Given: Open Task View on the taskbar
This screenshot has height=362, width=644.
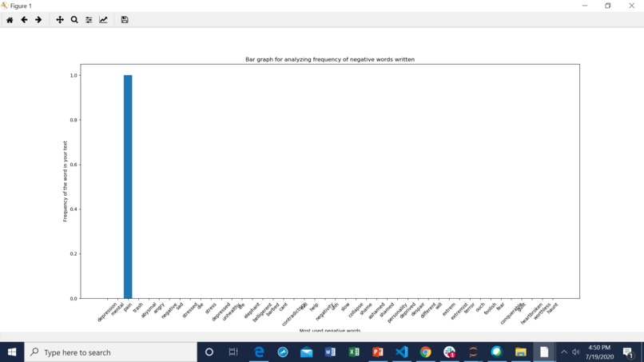Looking at the screenshot, I should [x=233, y=352].
